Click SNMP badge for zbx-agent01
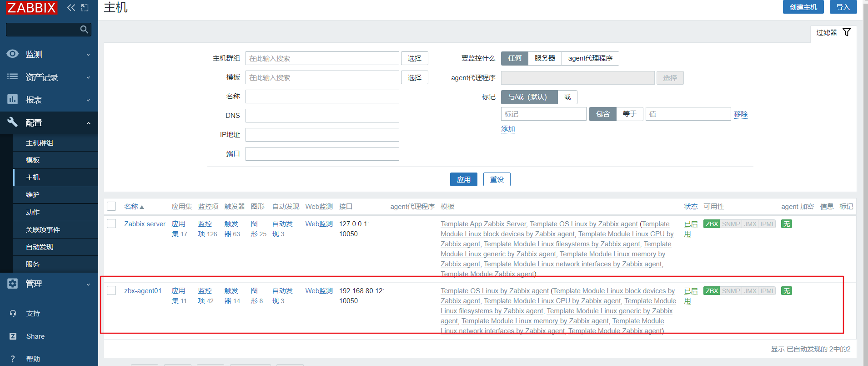Viewport: 868px width, 366px height. click(x=731, y=291)
